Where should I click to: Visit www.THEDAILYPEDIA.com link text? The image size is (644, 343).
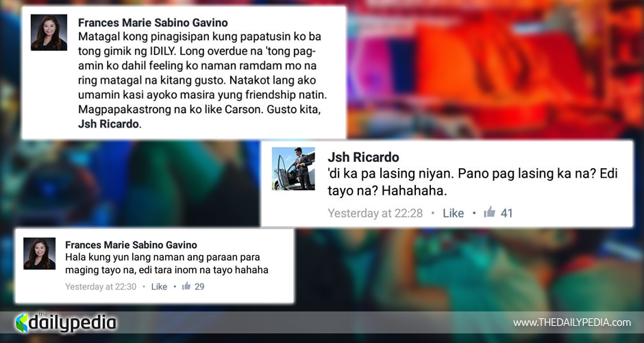(571, 323)
